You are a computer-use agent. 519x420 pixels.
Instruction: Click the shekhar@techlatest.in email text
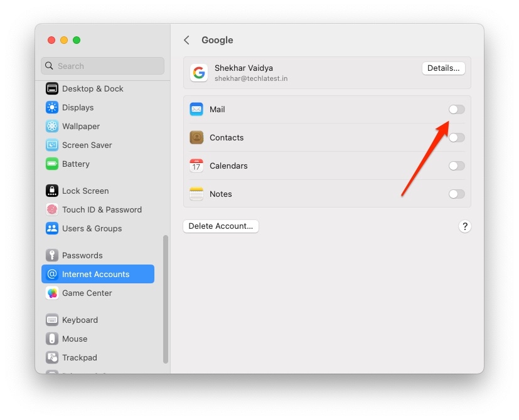[x=251, y=79]
